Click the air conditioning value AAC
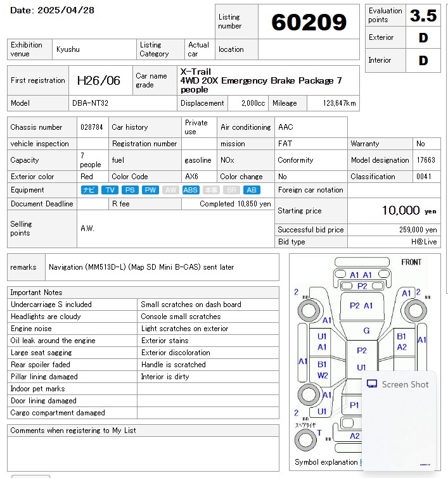Viewport: 448px width, 478px height. pos(286,127)
